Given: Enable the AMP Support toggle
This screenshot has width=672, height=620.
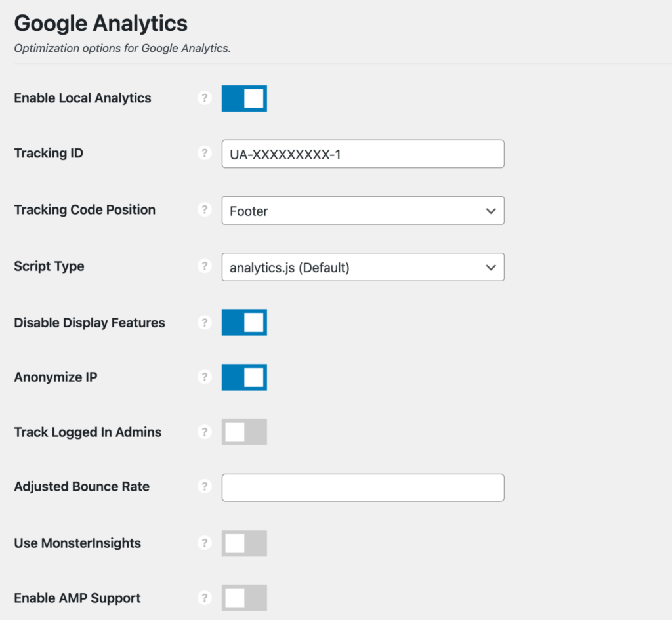Looking at the screenshot, I should click(x=244, y=598).
